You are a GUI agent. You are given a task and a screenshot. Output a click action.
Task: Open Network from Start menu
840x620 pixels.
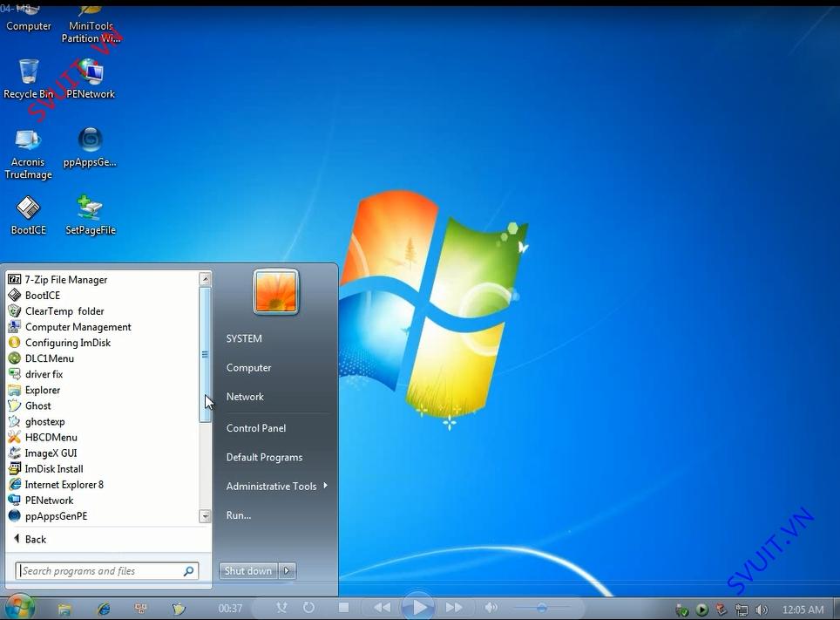(x=245, y=397)
